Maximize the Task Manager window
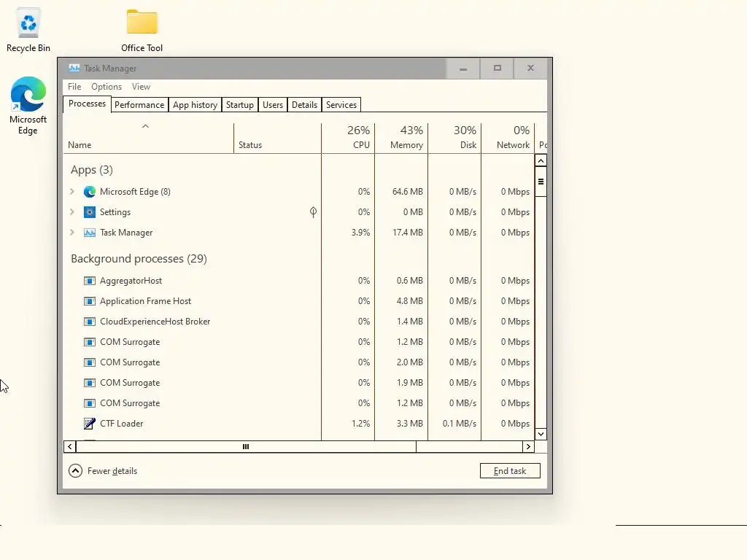 (498, 69)
